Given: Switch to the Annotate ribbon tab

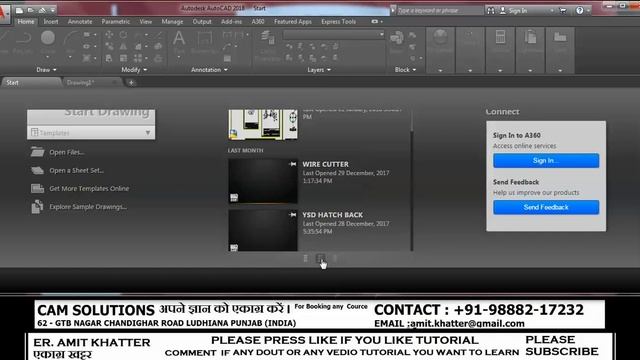Looking at the screenshot, I should click(80, 22).
